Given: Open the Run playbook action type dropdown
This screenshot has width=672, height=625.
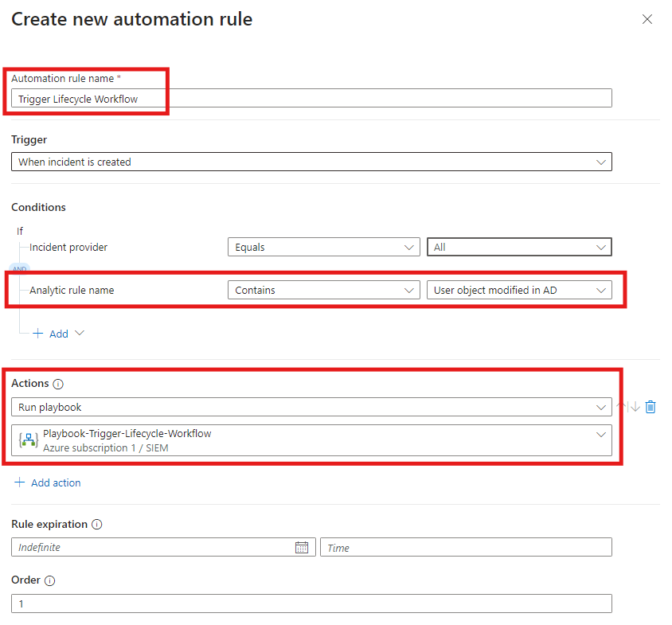Looking at the screenshot, I should (x=311, y=407).
